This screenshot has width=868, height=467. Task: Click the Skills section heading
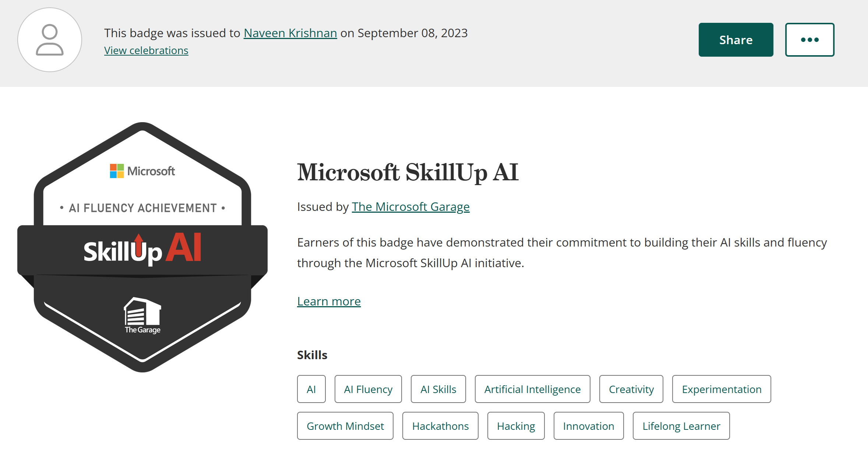pos(312,355)
